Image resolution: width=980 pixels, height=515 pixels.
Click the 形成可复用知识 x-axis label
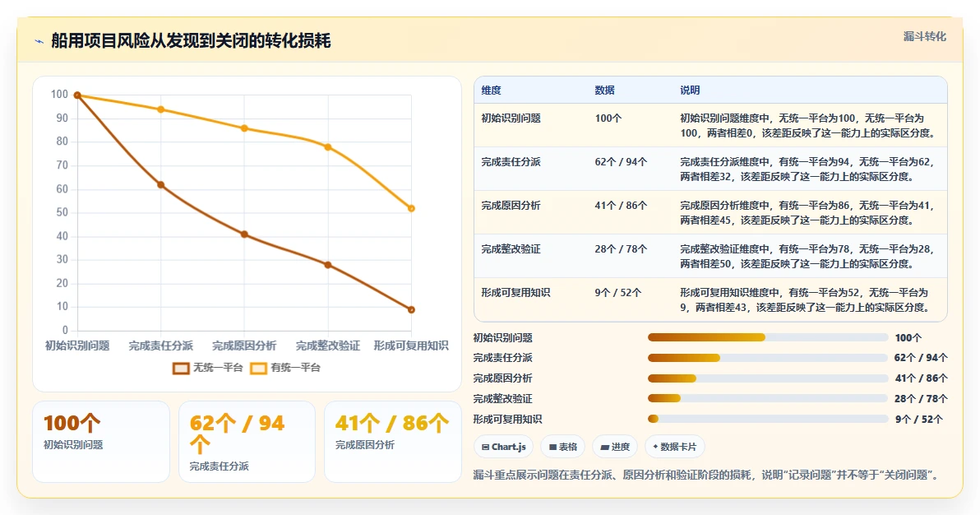tap(410, 346)
